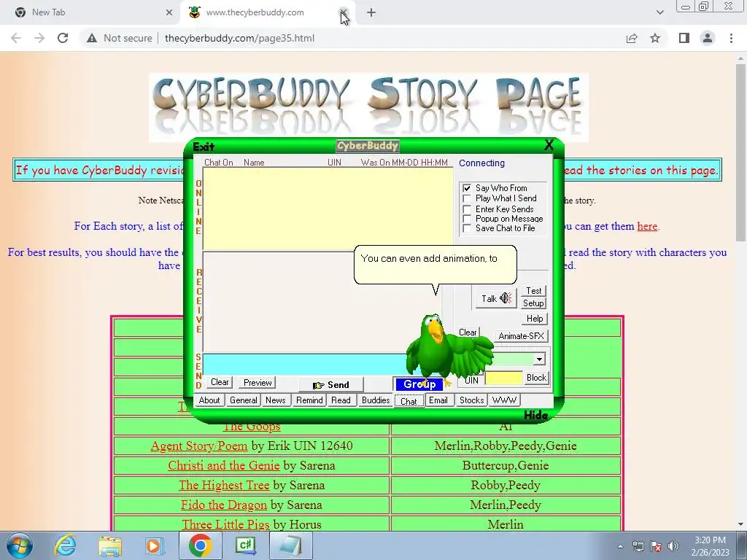Viewport: 747px width, 560px height.
Task: Switch to Chrome in the taskbar
Action: [200, 545]
